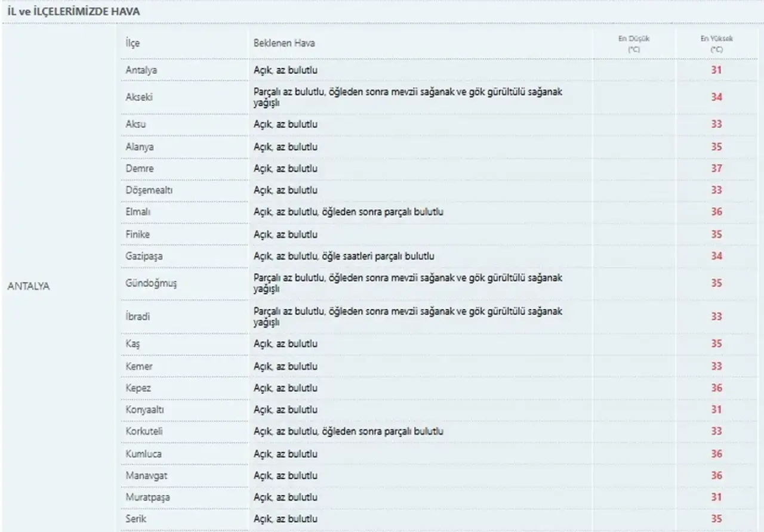Viewport: 764px width, 532px height.
Task: Click the Korkuteli district name
Action: tap(144, 432)
